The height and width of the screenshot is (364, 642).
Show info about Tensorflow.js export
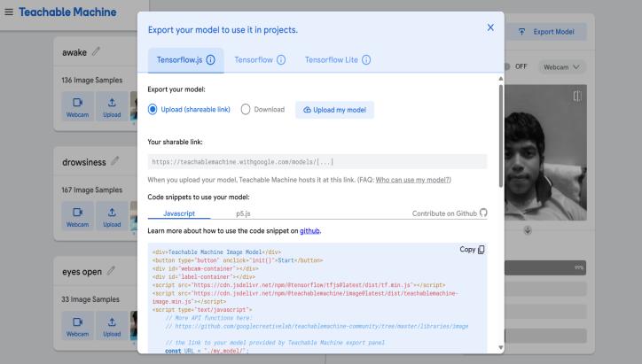(x=210, y=59)
